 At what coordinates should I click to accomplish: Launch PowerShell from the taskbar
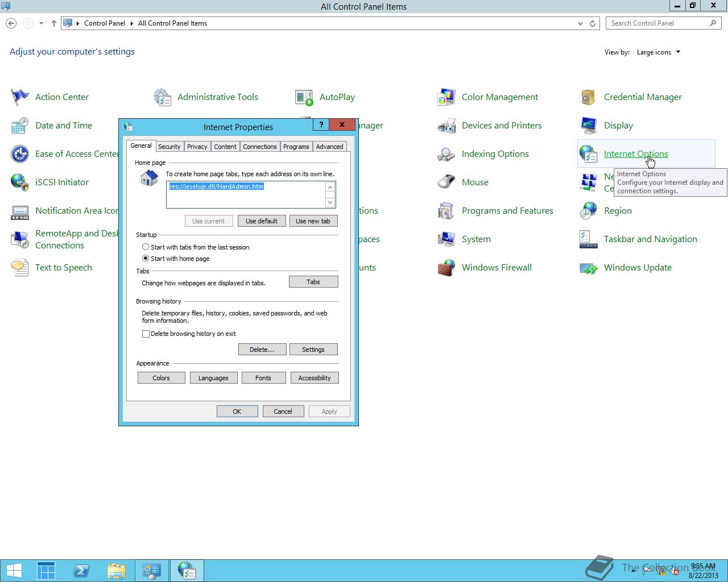click(x=81, y=571)
